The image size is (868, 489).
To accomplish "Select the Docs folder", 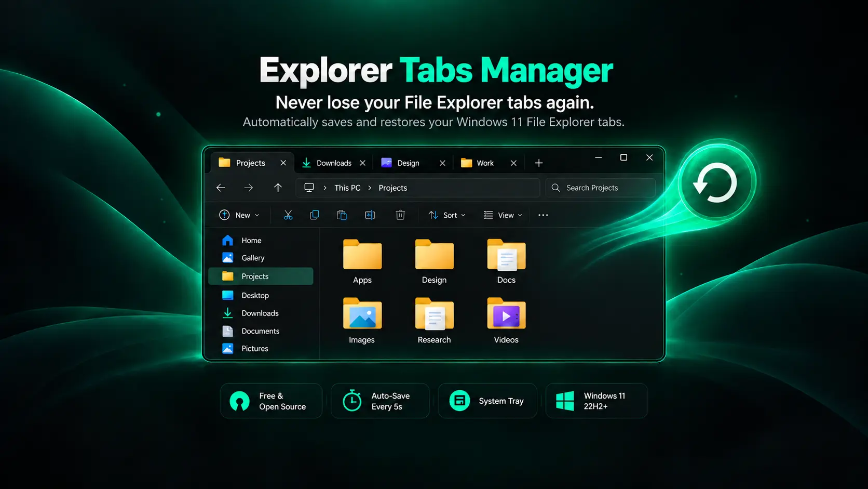I will (x=506, y=261).
